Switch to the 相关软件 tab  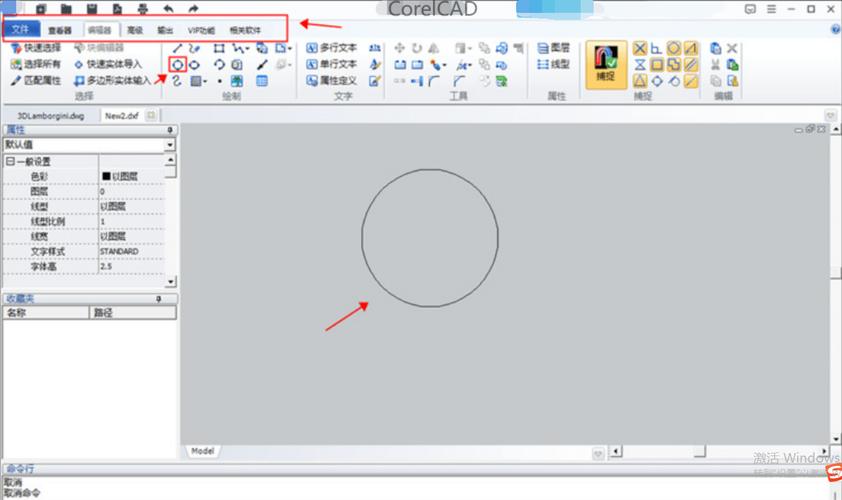click(245, 30)
